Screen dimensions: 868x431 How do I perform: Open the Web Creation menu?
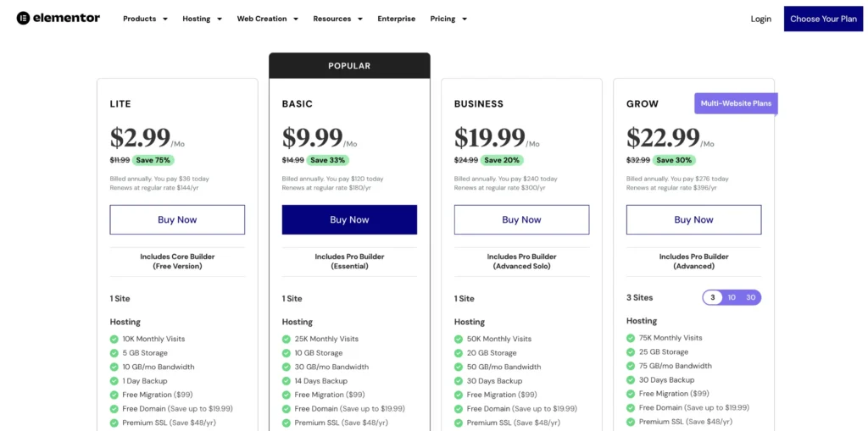[x=267, y=19]
